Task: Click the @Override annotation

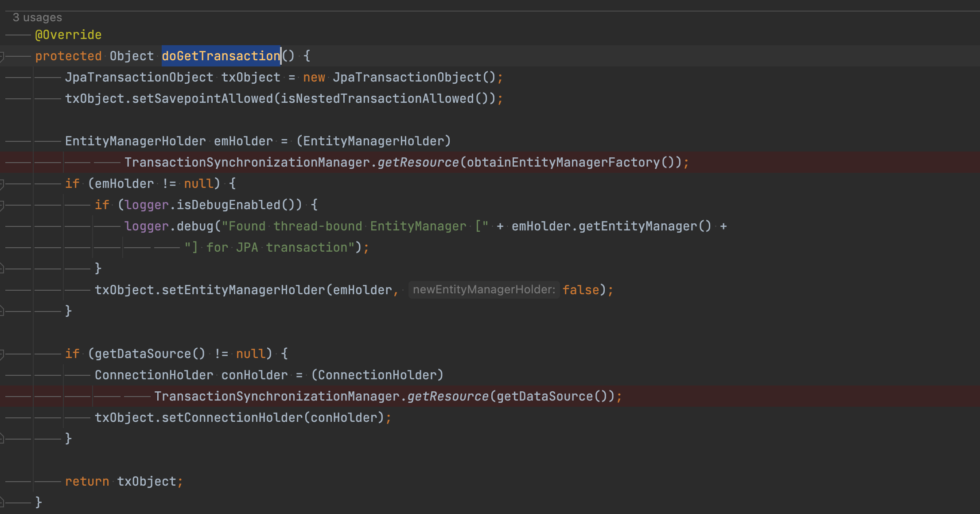Action: pos(68,35)
